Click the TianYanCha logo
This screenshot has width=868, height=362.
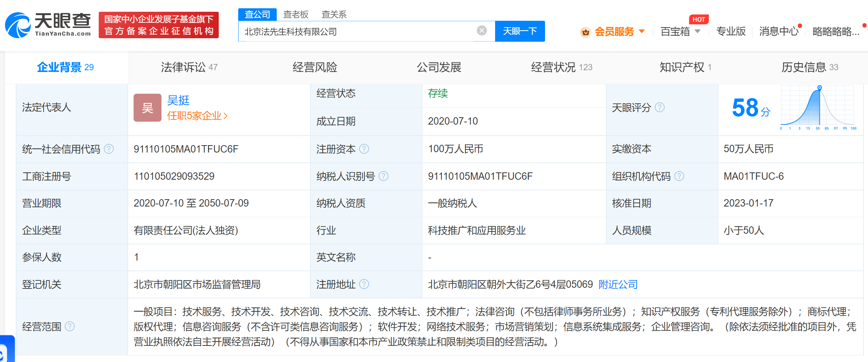(48, 25)
